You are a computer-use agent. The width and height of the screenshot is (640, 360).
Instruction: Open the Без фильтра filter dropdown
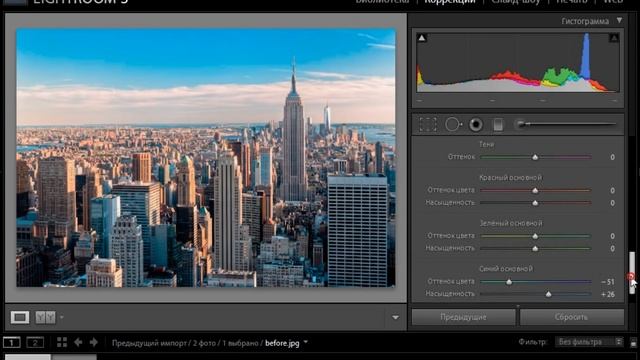(x=588, y=342)
